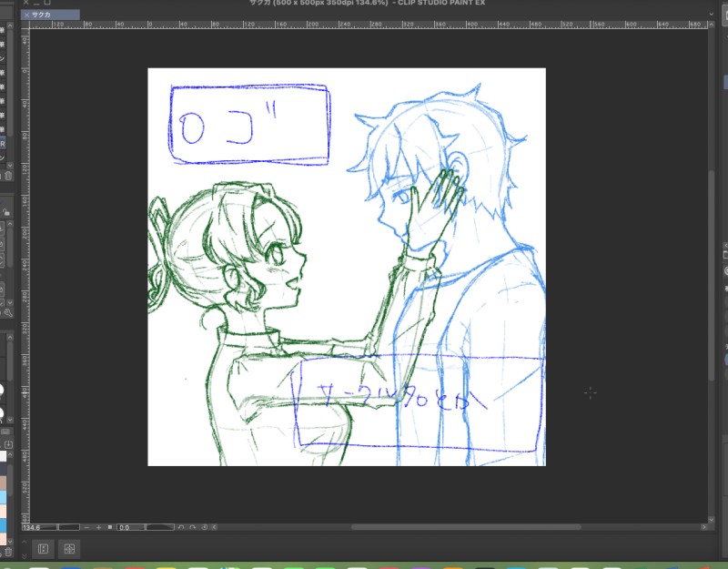Image resolution: width=728 pixels, height=569 pixels.
Task: Zoom in with the plus button
Action: point(98,527)
